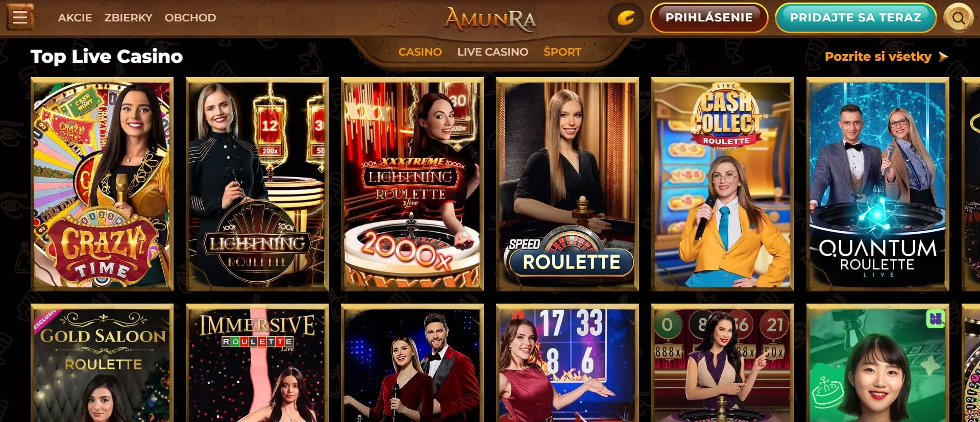Switch to the CASINO tab

[420, 52]
